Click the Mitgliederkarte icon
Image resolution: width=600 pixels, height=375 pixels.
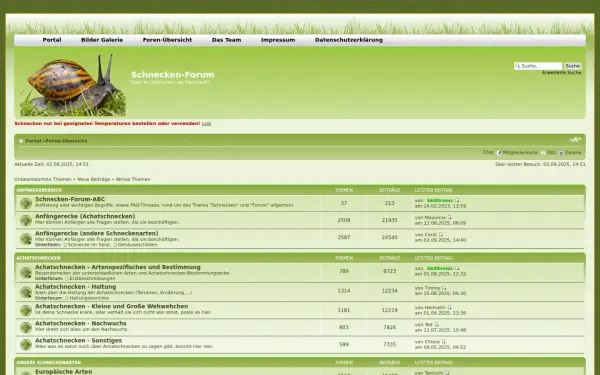click(x=499, y=153)
